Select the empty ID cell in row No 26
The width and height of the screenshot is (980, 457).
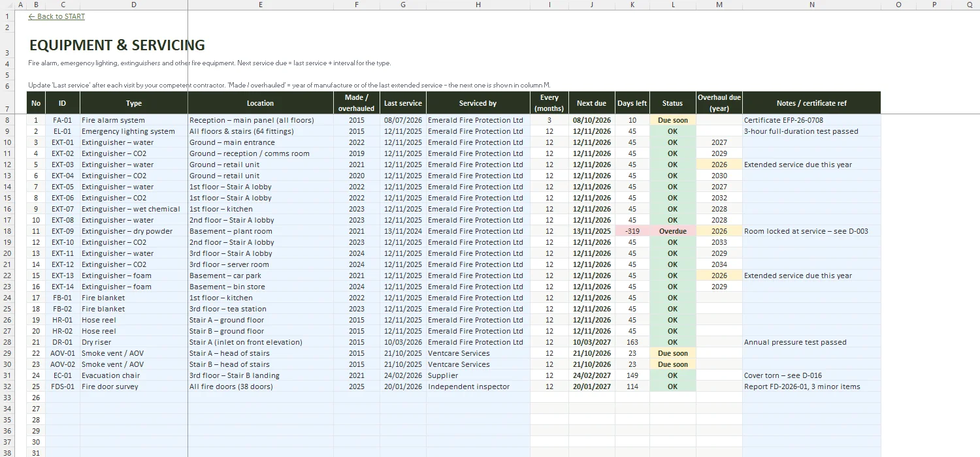pyautogui.click(x=63, y=398)
